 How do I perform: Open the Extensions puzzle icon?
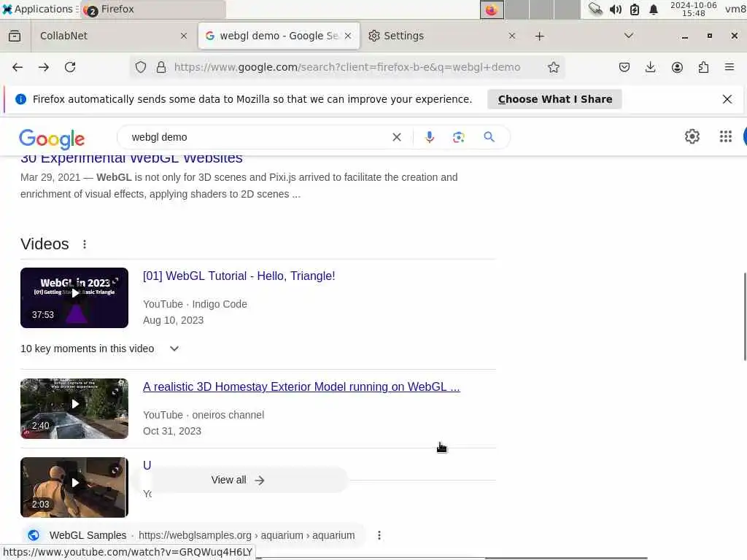click(703, 67)
